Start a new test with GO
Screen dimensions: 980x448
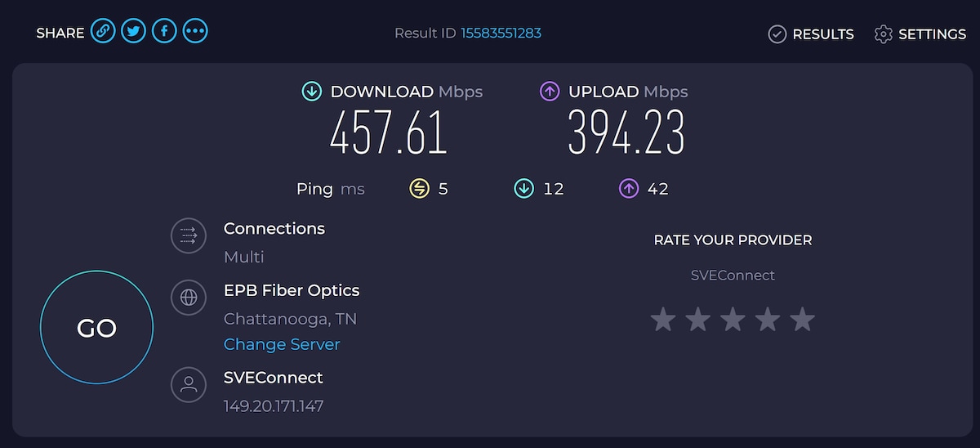pyautogui.click(x=96, y=328)
